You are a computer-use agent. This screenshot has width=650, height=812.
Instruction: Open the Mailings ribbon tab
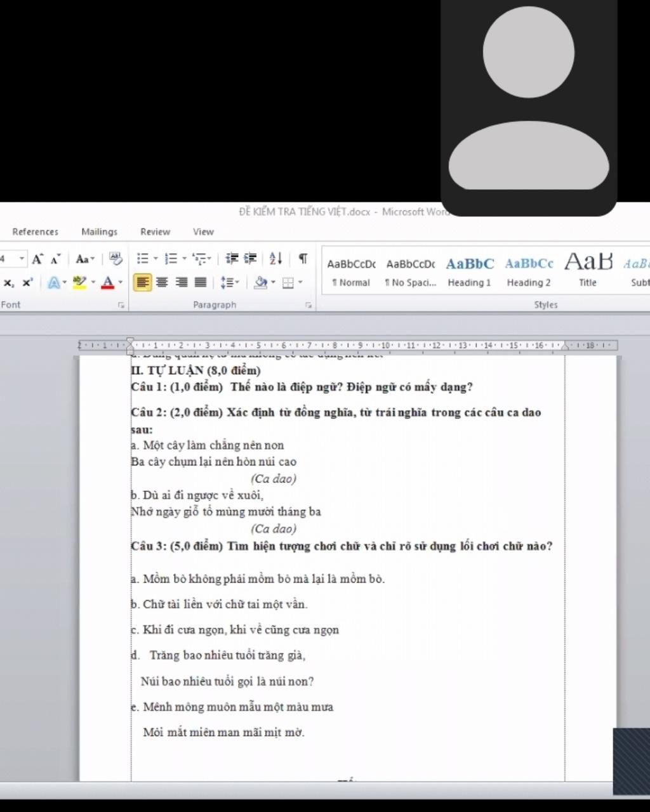(100, 232)
